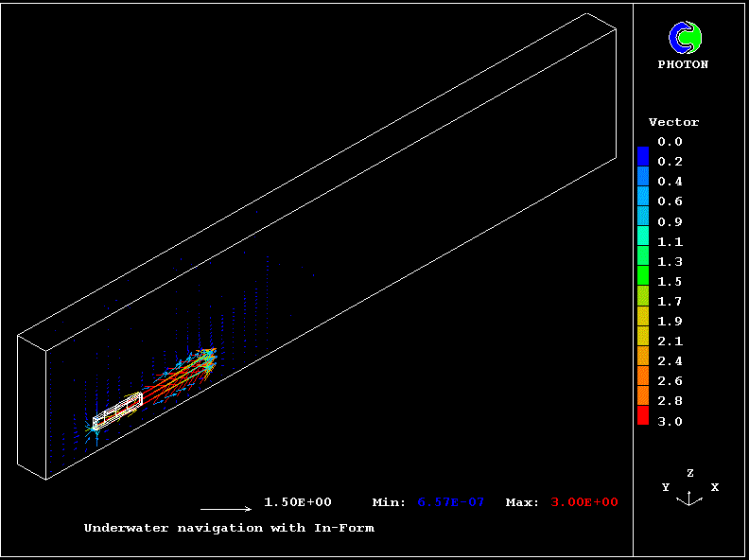Click the white reference vector arrow
Image resolution: width=749 pixels, height=560 pixels.
click(x=226, y=509)
